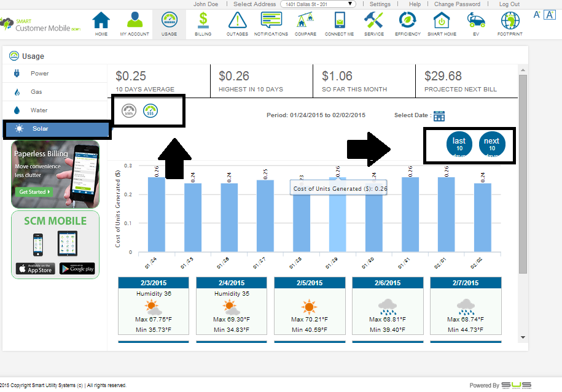Open the Notifications icon in navigation
The width and height of the screenshot is (562, 392).
(271, 21)
